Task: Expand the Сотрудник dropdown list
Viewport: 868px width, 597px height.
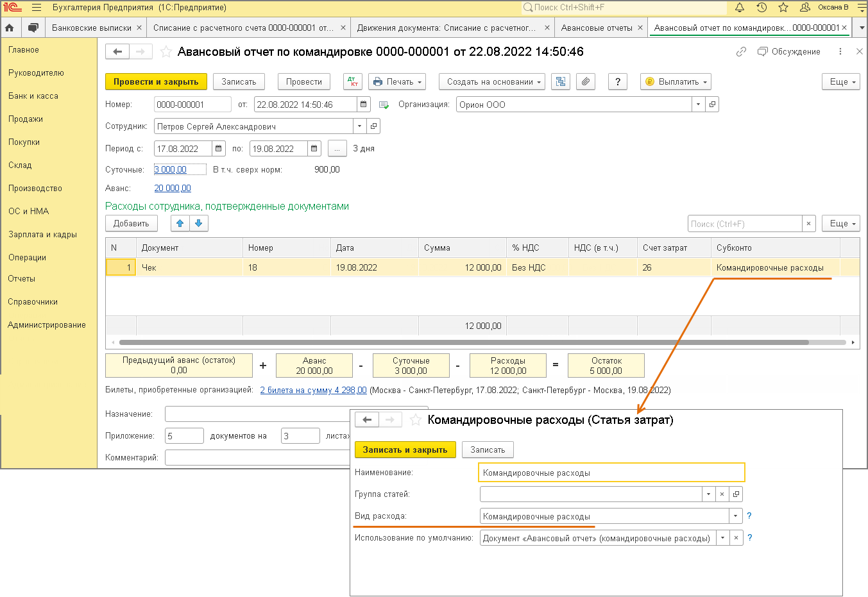Action: 359,126
